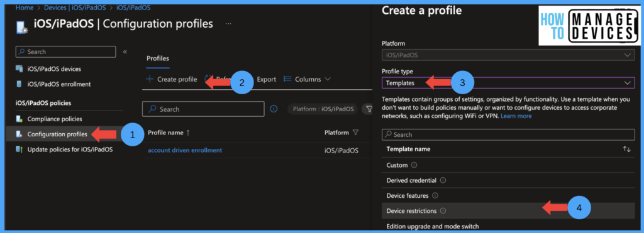
Task: Select the Derived credential template row
Action: pos(508,180)
